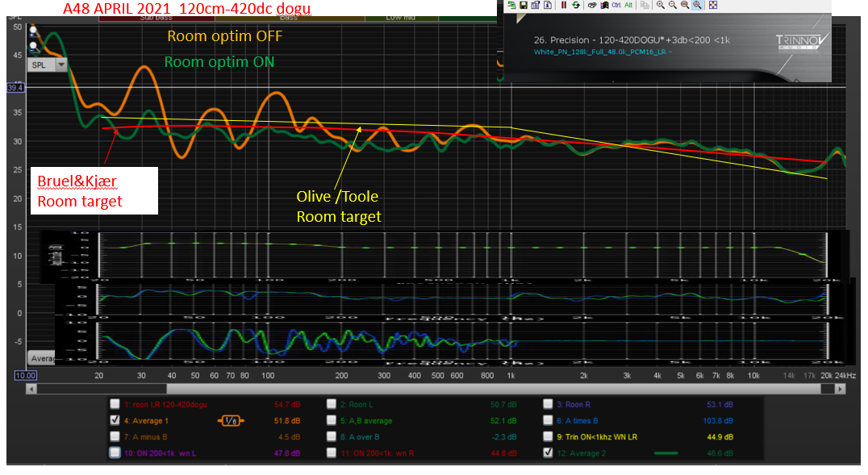Click the -2.3 dB A over B value

(504, 437)
